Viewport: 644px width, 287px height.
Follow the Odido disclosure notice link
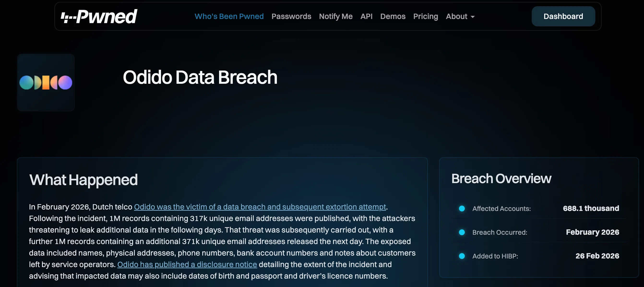187,264
